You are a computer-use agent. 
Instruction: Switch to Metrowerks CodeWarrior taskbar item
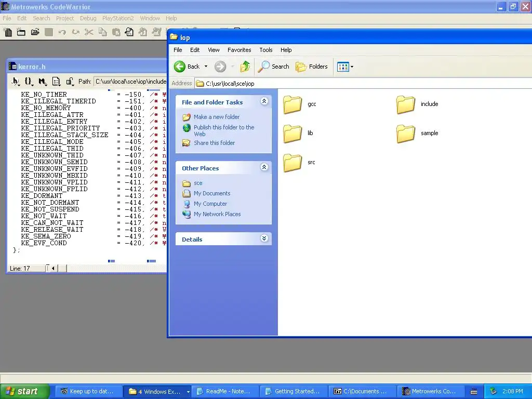coord(430,392)
